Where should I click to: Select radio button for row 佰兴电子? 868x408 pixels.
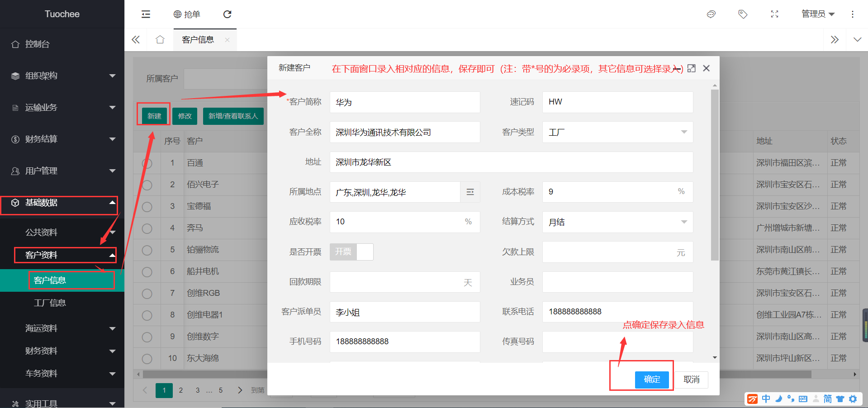(x=147, y=185)
